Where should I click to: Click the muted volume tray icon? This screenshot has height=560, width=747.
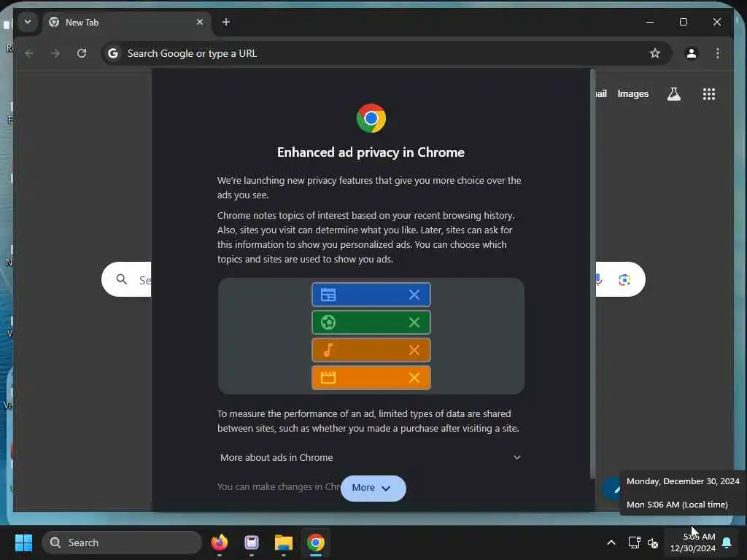pos(653,542)
